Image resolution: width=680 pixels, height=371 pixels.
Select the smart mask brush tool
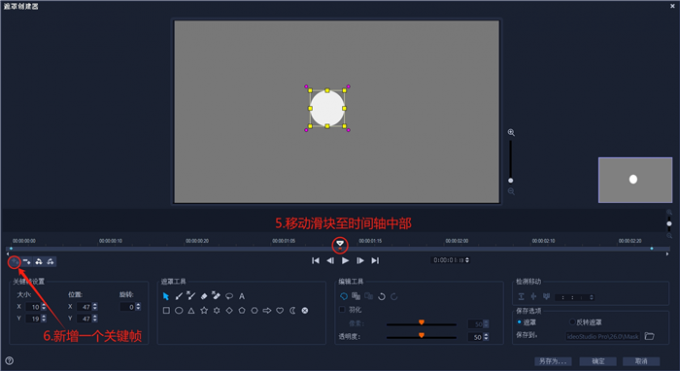click(x=191, y=296)
